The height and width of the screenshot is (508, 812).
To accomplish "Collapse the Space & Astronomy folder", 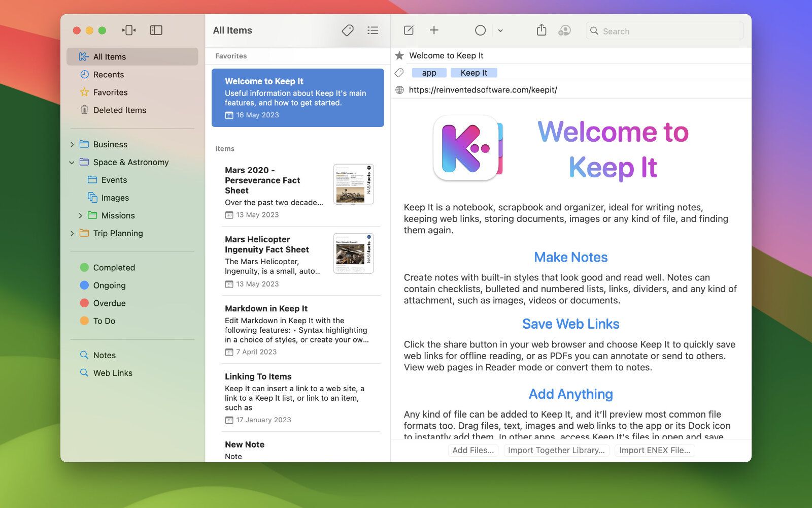I will [x=72, y=163].
